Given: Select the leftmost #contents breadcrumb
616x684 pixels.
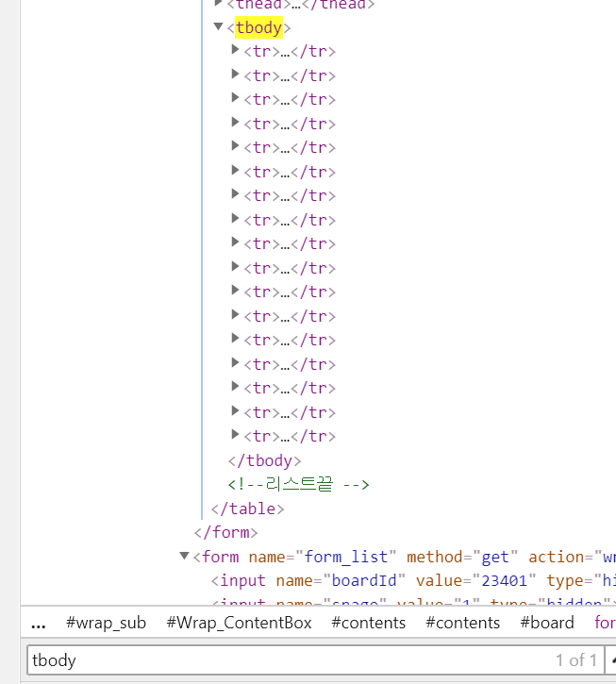Looking at the screenshot, I should point(369,623).
